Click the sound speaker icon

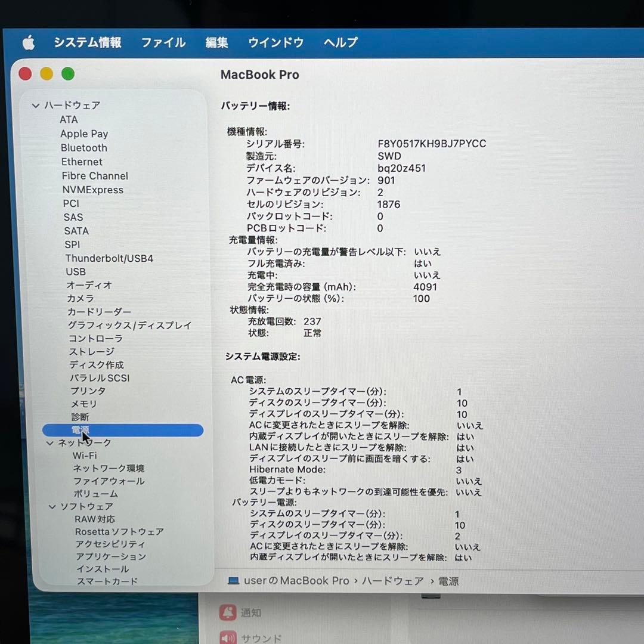click(x=227, y=637)
